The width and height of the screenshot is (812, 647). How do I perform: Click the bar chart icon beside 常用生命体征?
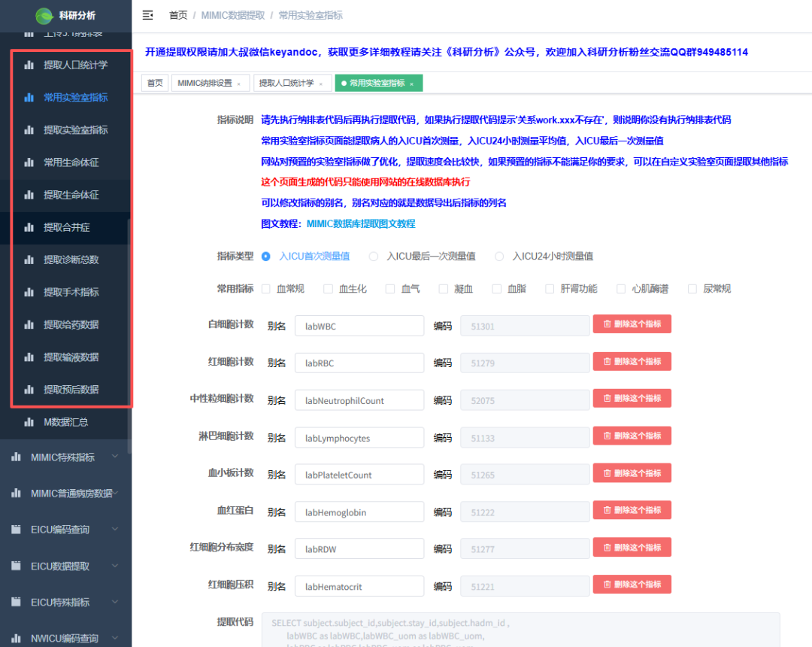(29, 163)
